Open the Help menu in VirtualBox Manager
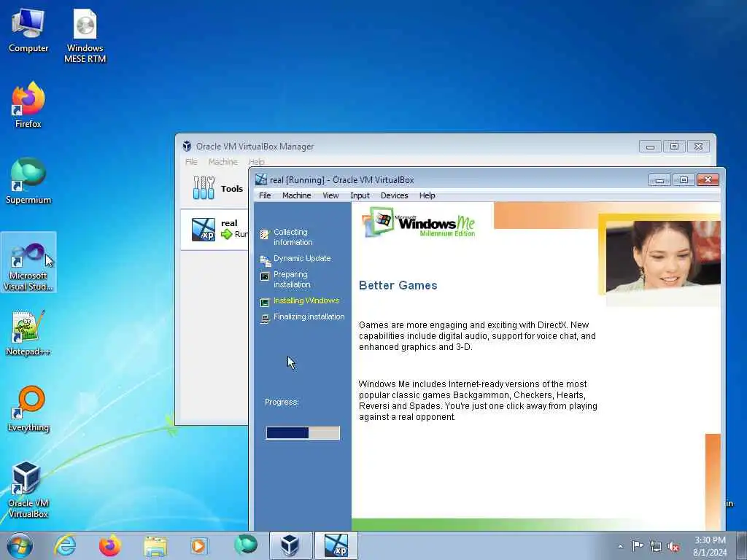The width and height of the screenshot is (747, 560). point(256,162)
